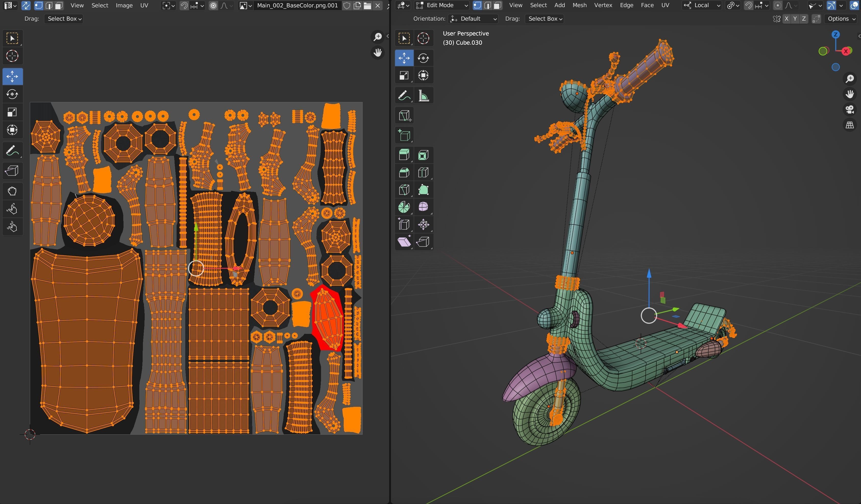This screenshot has height=504, width=861.
Task: Click the Main_002_BaseColor.png.001 image name field
Action: pyautogui.click(x=297, y=5)
